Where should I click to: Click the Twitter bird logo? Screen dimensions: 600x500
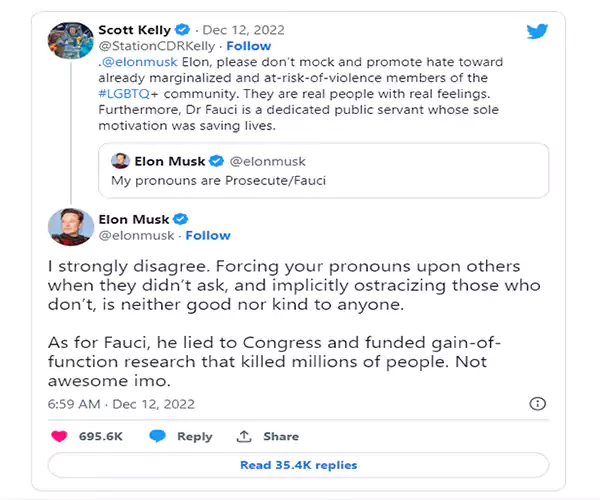537,31
